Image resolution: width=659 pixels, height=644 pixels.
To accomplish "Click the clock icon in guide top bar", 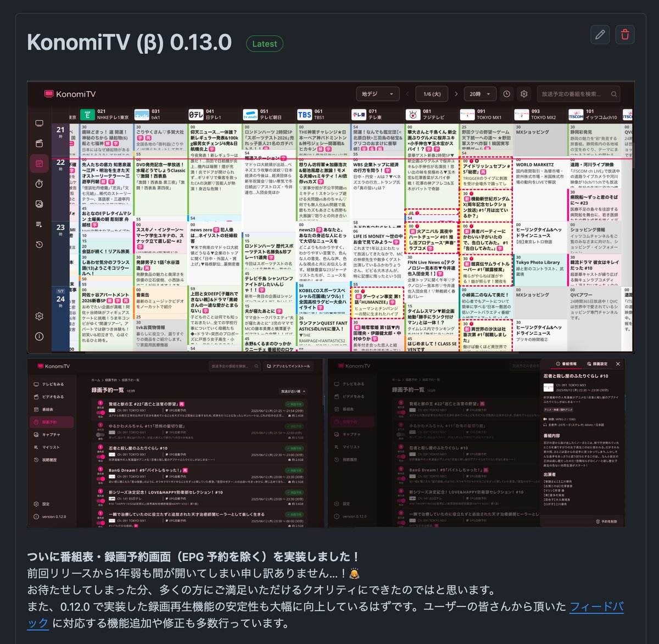I will (x=506, y=94).
